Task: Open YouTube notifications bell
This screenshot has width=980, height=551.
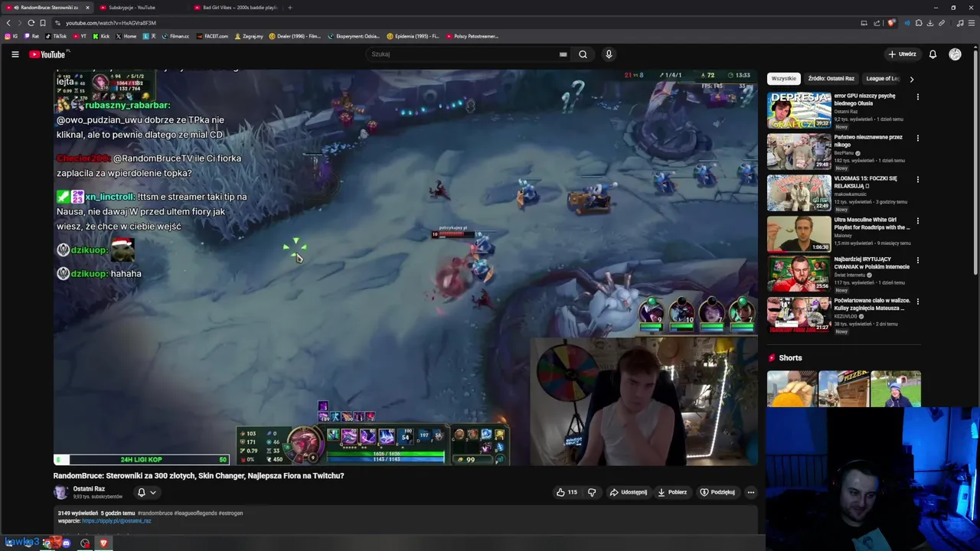Action: (933, 54)
